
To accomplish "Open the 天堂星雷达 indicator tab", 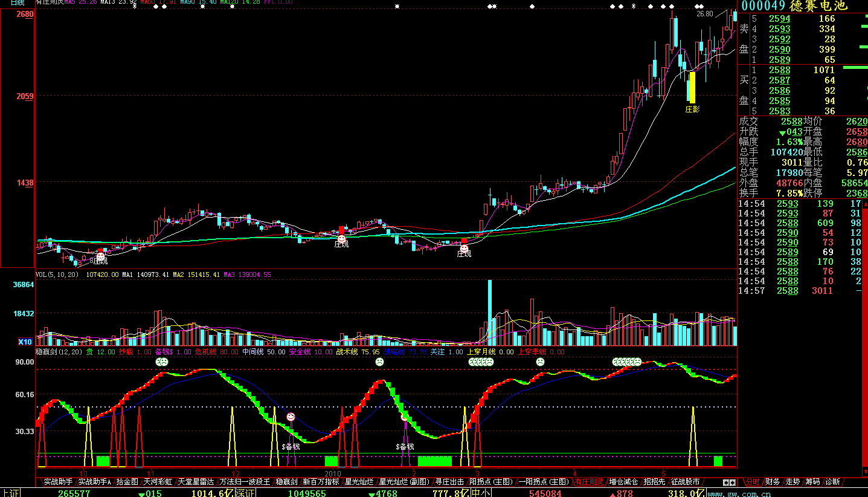I will 196,482.
